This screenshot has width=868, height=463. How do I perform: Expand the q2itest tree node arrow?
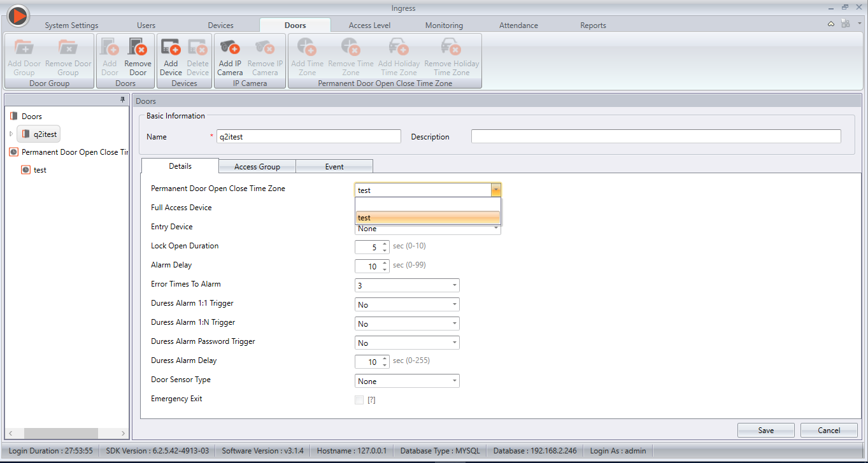(x=11, y=134)
